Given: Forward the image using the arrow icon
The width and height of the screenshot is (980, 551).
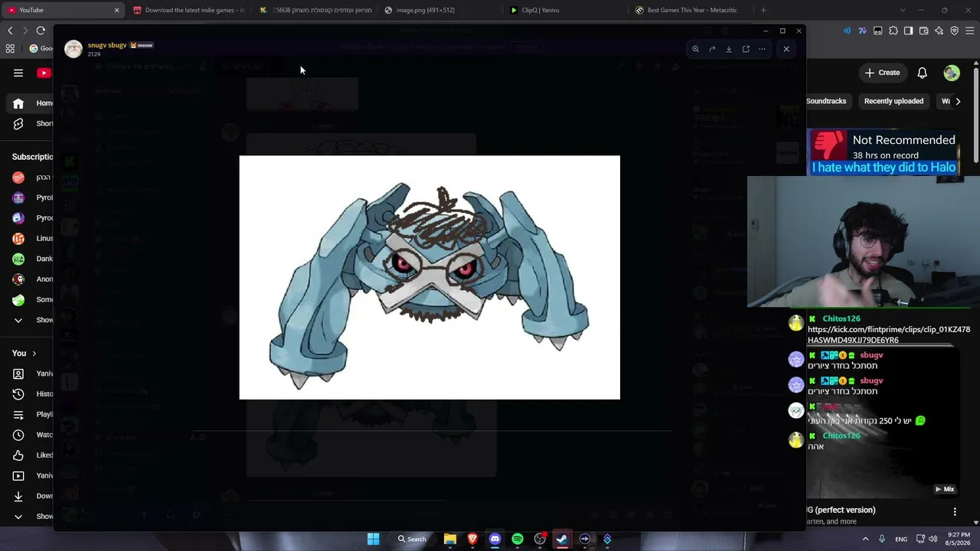Looking at the screenshot, I should tap(712, 49).
